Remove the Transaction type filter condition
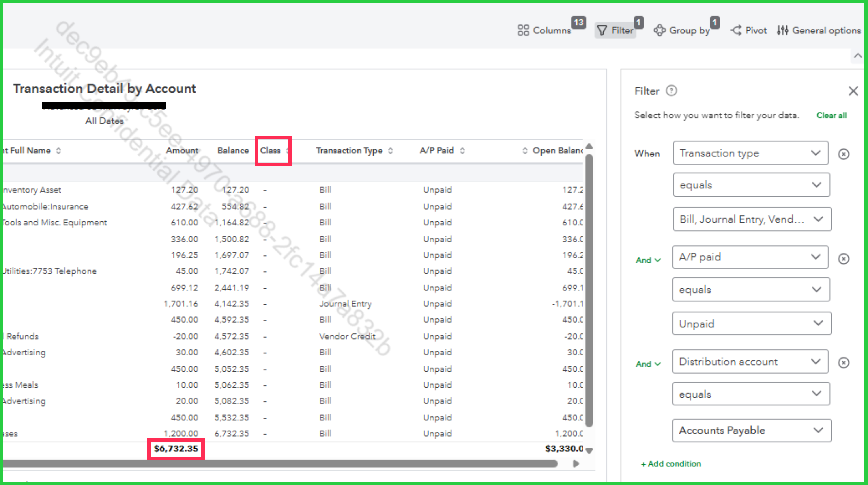 tap(843, 154)
